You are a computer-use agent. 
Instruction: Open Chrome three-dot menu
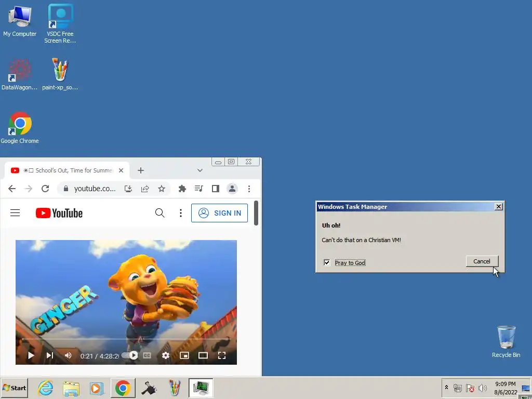[x=249, y=189]
